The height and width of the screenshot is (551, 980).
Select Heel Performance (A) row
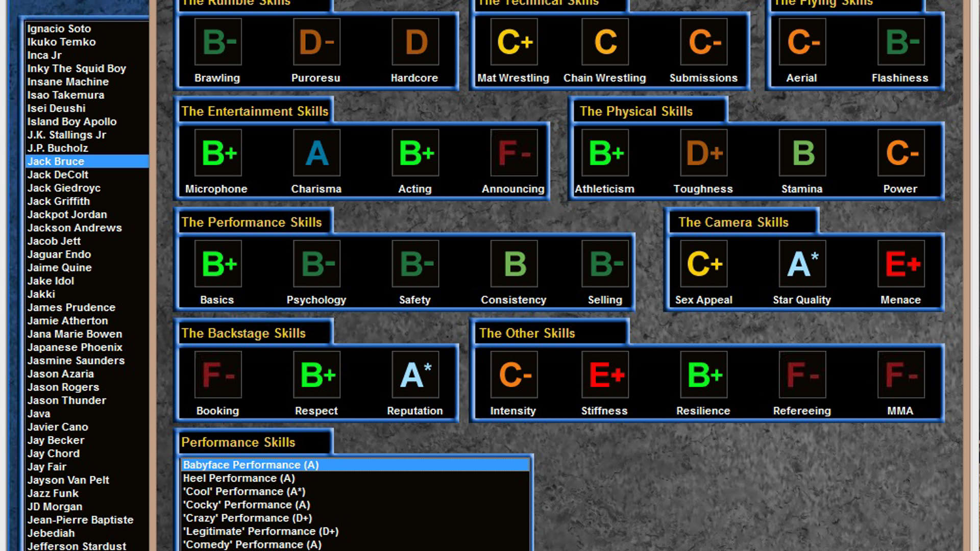355,478
